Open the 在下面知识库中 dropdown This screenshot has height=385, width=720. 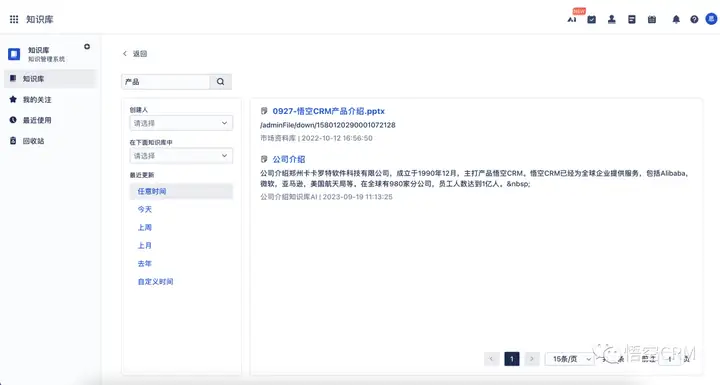click(x=181, y=156)
